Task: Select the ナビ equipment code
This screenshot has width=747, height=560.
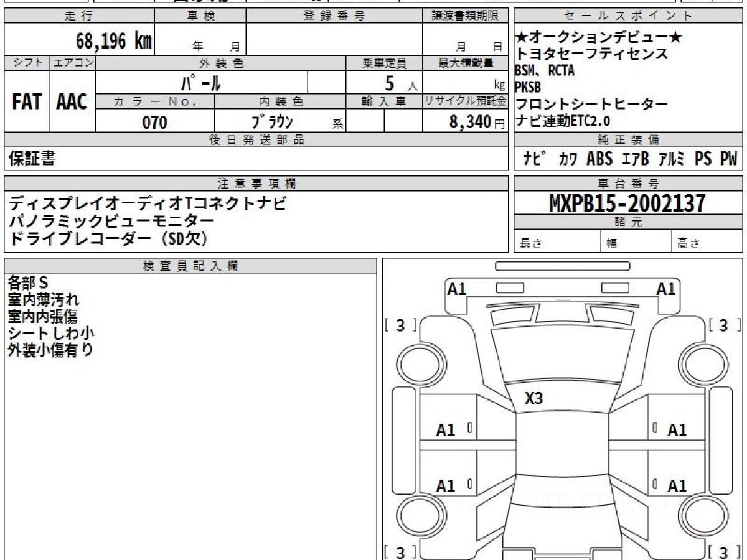Action: point(535,159)
